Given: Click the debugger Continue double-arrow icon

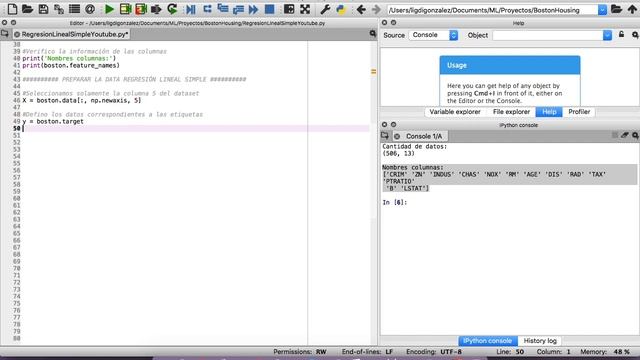Looking at the screenshot, I should pos(253,9).
